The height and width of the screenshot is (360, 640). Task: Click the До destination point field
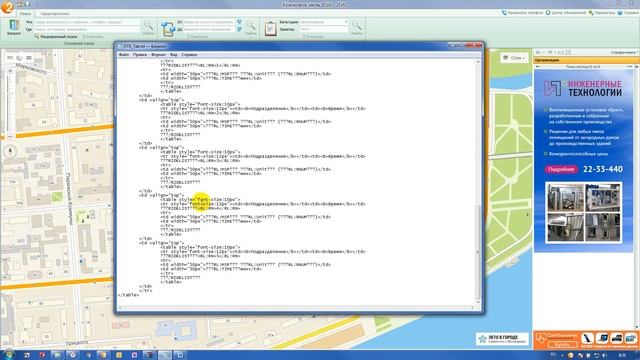tap(209, 29)
